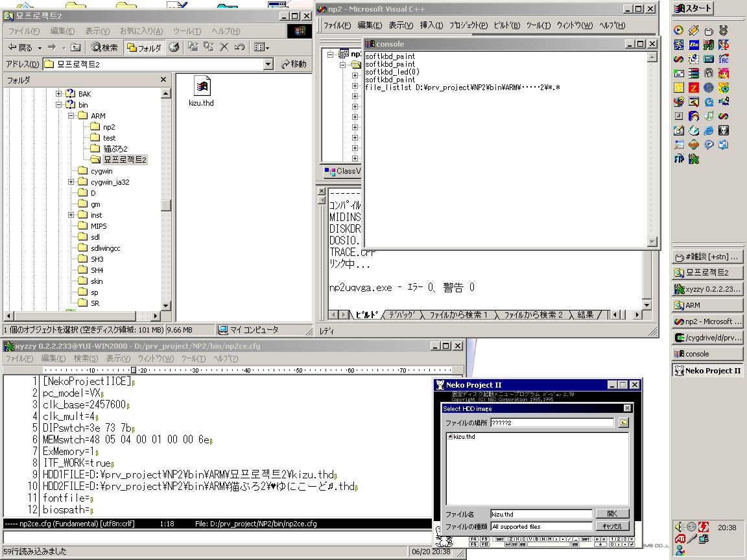747x560 pixels.
Task: Expand the cygwin_ia32 folder node
Action: pyautogui.click(x=71, y=182)
